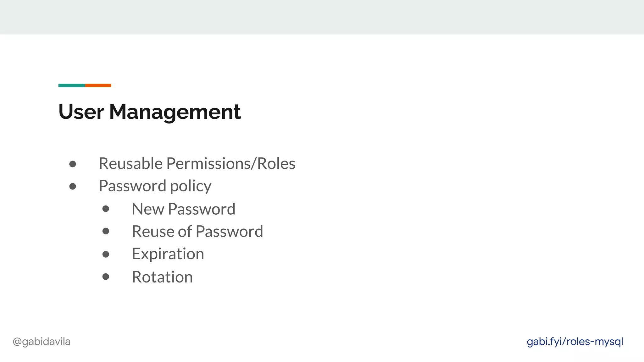The image size is (644, 362).
Task: Click the bullet dot beside Reusable Permissions/Roles
Action: coord(73,164)
